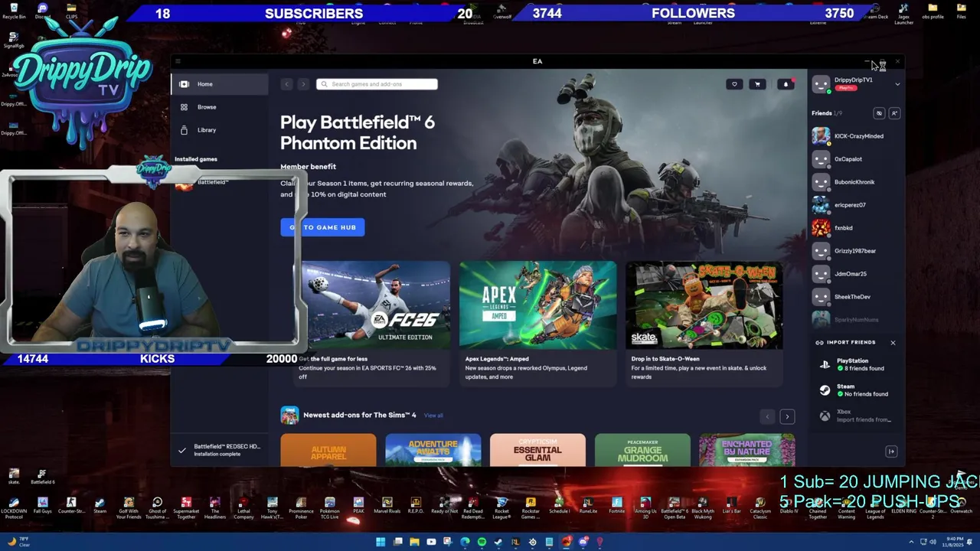This screenshot has height=551, width=980.
Task: Open the Supermarket Together desktop shortcut
Action: (186, 508)
